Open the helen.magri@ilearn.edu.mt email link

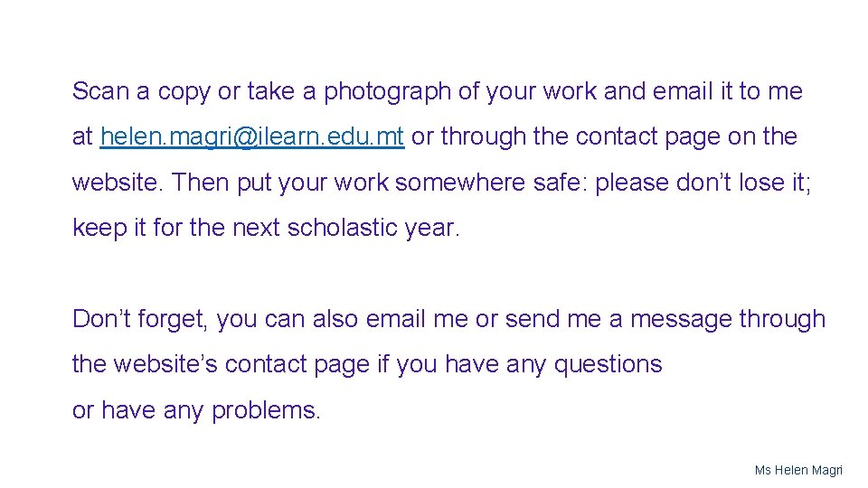(252, 136)
